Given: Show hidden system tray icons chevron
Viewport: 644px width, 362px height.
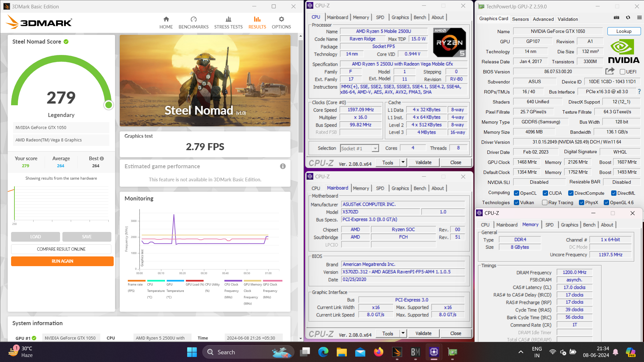Looking at the screenshot, I should point(521,352).
